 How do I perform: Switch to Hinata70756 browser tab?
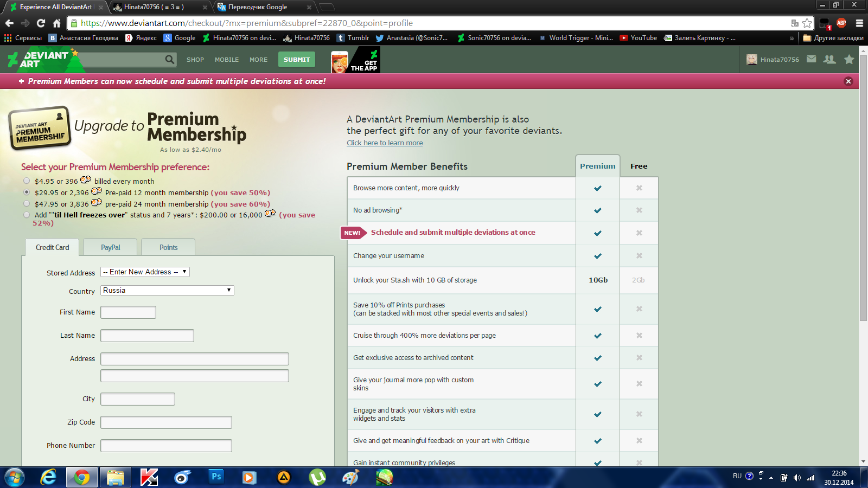coord(160,7)
